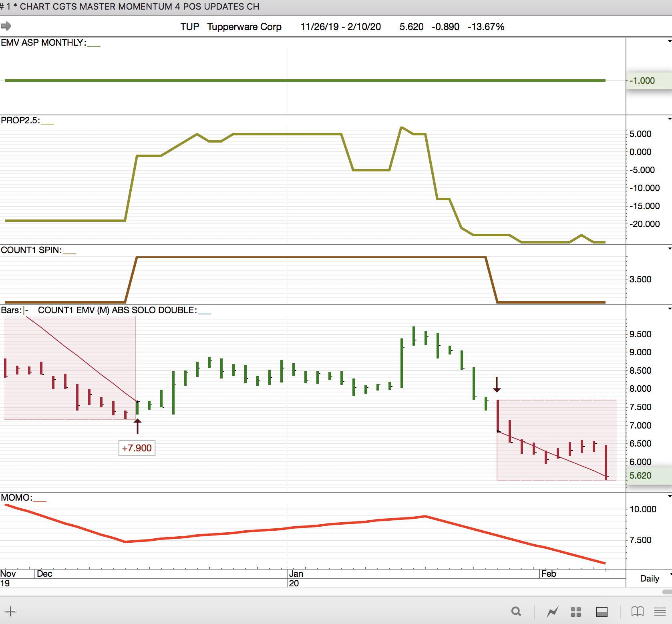This screenshot has height=624, width=672.
Task: Expand the EMV ASP MONTHLY pane menu triangle
Action: [x=669, y=41]
